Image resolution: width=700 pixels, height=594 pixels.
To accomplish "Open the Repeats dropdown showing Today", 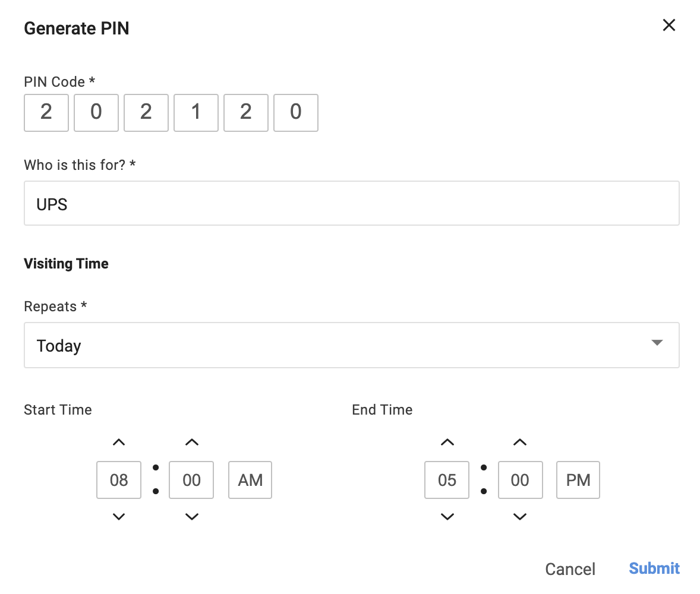I will click(351, 345).
